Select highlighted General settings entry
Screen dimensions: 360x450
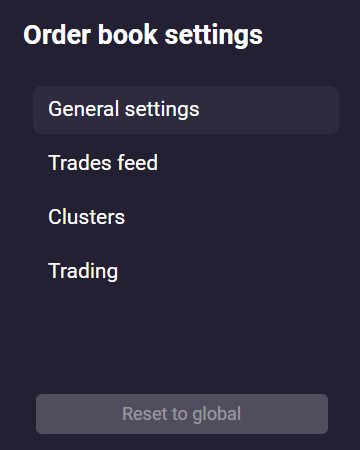(186, 110)
